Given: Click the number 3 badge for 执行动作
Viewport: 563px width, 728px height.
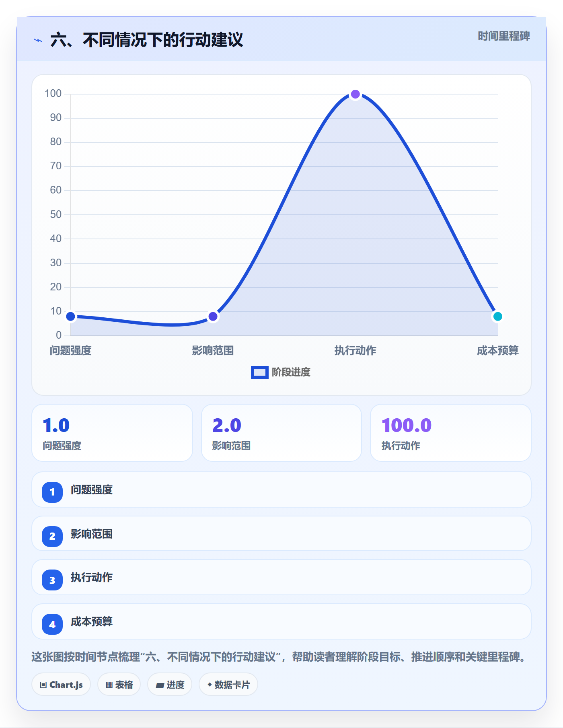Looking at the screenshot, I should pyautogui.click(x=52, y=580).
